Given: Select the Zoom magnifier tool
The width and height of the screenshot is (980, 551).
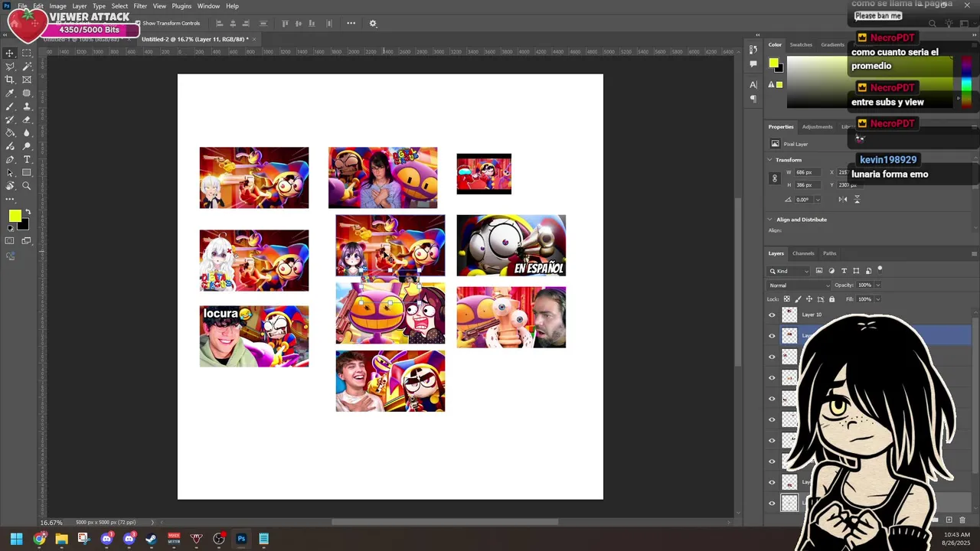Looking at the screenshot, I should [x=27, y=186].
